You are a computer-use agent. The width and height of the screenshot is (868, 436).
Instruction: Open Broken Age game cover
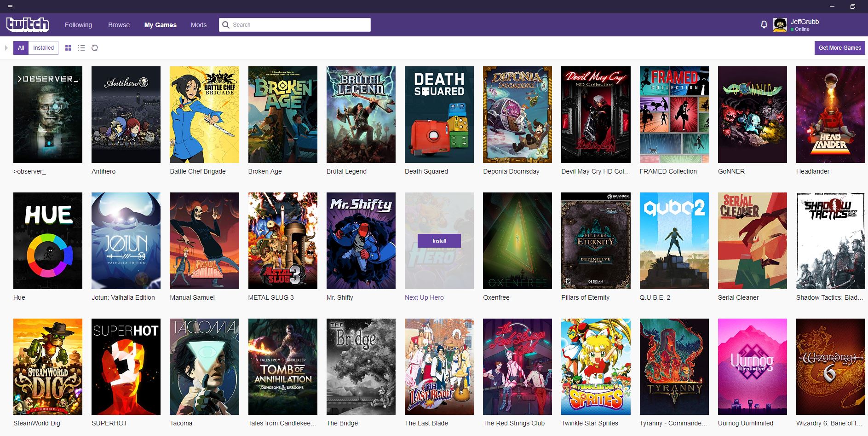283,115
